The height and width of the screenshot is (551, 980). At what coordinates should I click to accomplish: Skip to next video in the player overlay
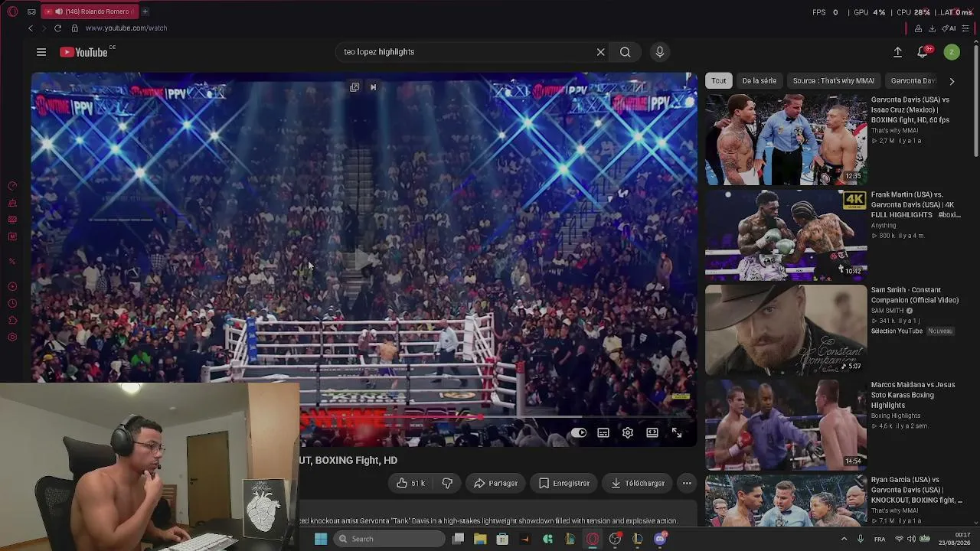pos(373,87)
